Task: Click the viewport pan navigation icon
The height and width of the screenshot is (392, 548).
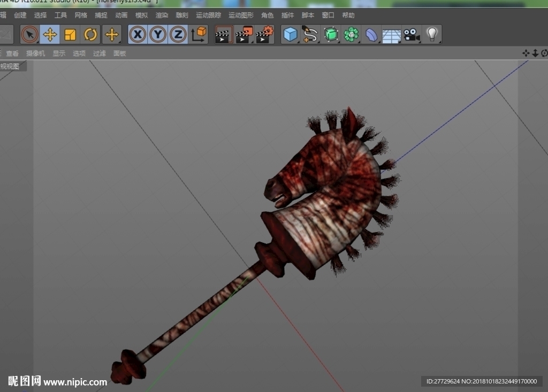Action: click(x=526, y=53)
